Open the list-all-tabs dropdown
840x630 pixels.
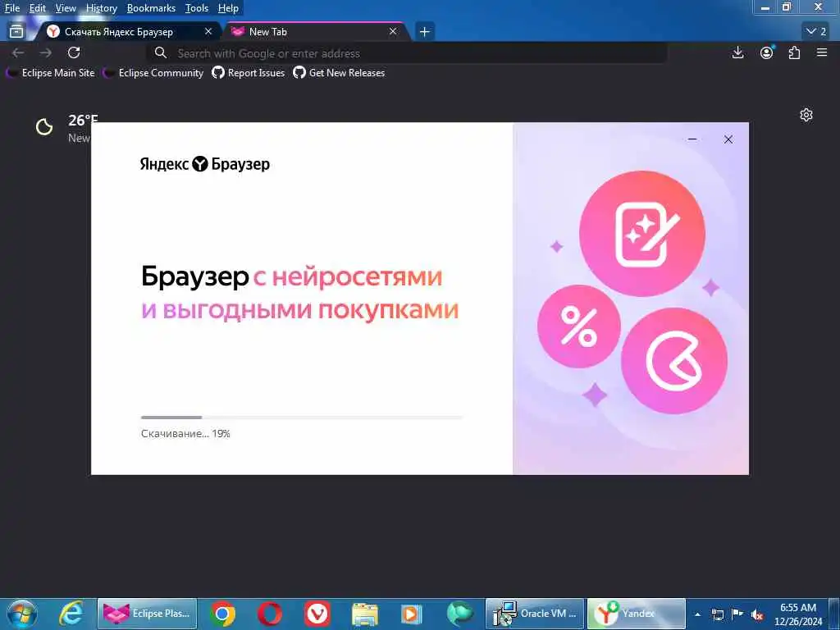click(x=816, y=32)
